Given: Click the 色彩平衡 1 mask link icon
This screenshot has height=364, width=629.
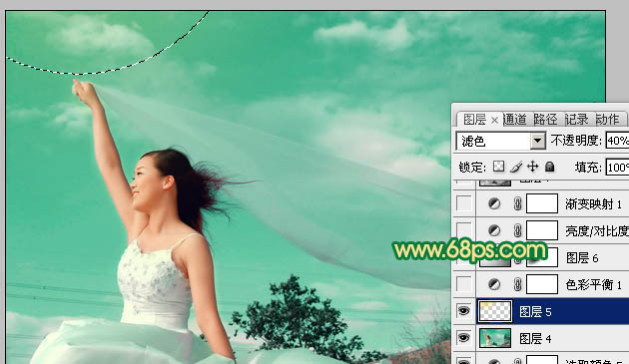Looking at the screenshot, I should (x=517, y=284).
